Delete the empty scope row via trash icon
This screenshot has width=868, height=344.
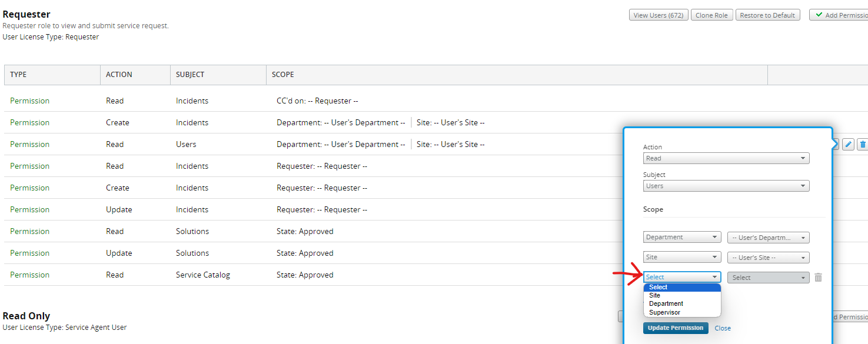pyautogui.click(x=818, y=278)
